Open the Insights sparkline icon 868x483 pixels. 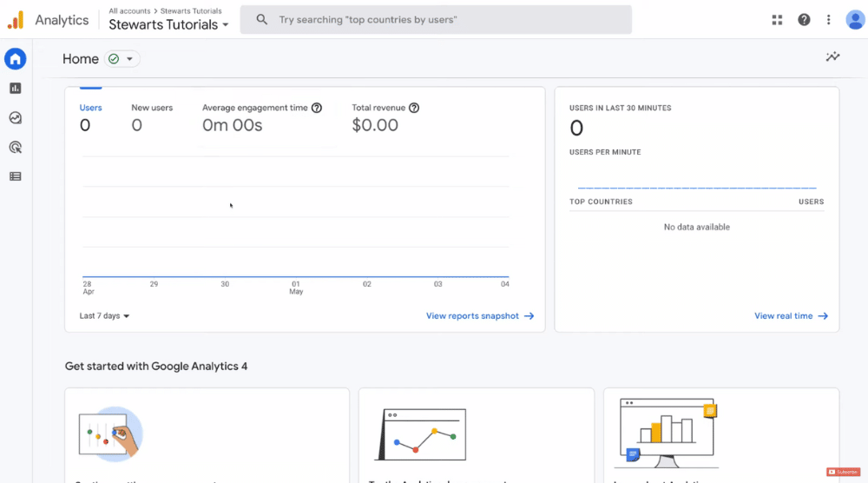832,56
